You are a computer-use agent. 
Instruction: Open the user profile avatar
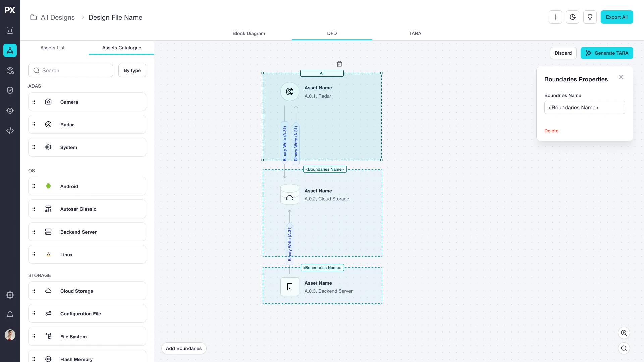click(10, 335)
